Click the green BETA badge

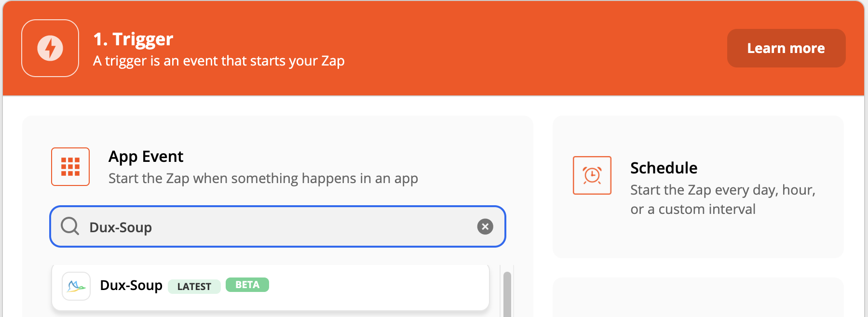tap(247, 285)
